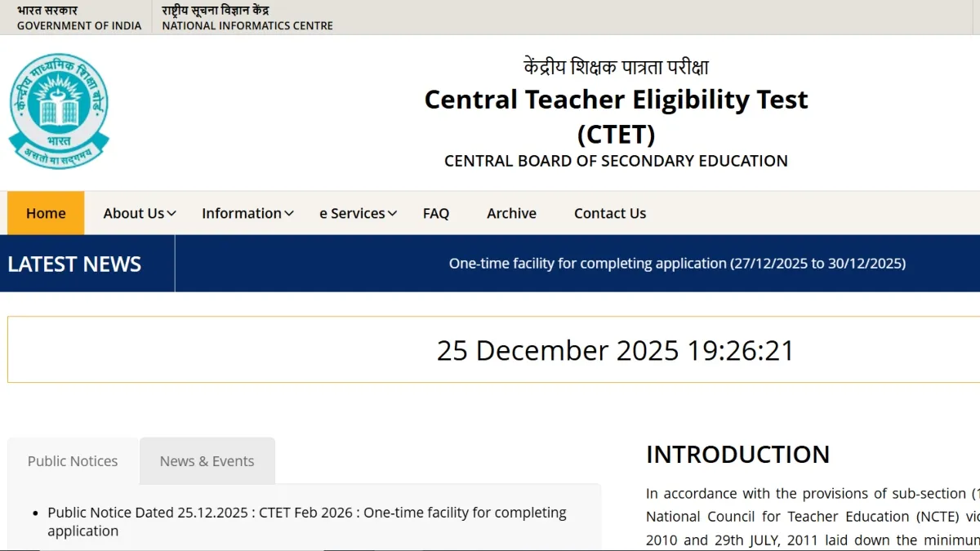Open the Home menu tab
Image resolution: width=980 pixels, height=551 pixels.
tap(46, 213)
